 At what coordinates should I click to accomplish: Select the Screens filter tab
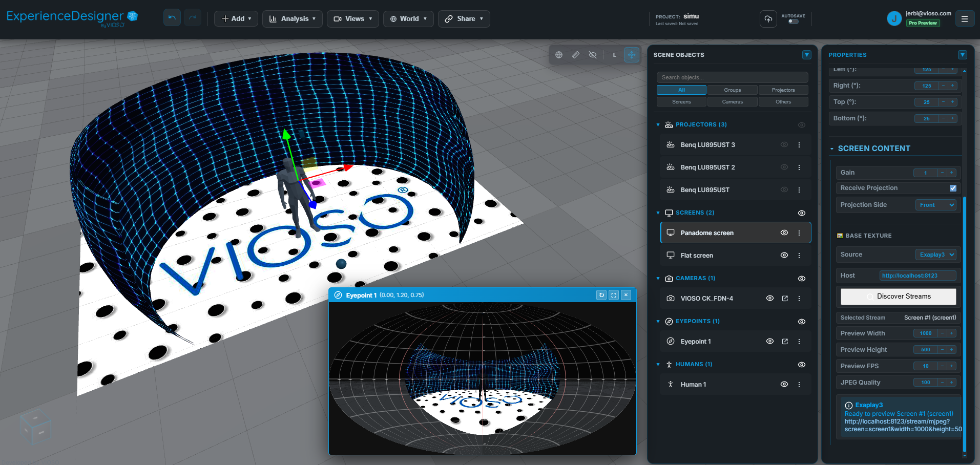tap(681, 102)
